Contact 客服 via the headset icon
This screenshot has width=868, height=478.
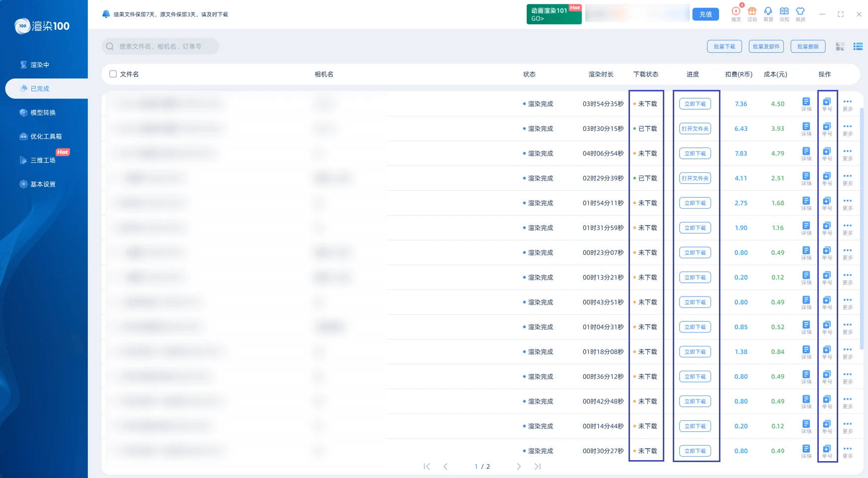[768, 14]
